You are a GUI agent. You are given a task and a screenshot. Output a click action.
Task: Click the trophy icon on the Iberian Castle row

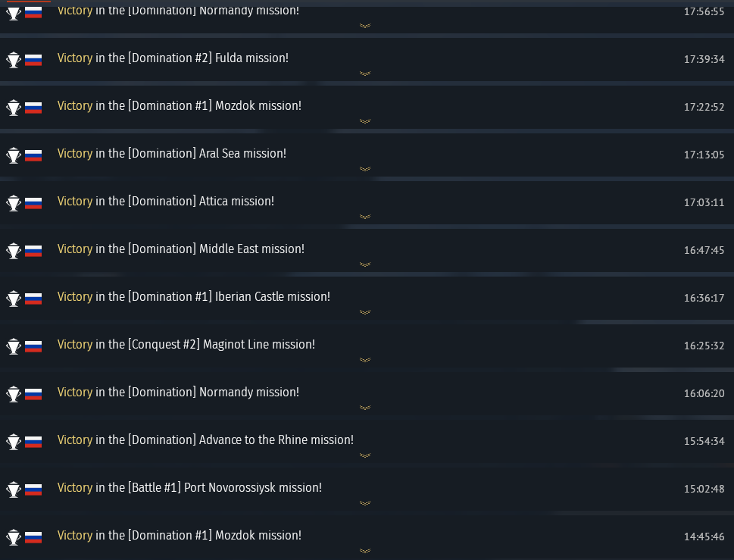click(13, 299)
